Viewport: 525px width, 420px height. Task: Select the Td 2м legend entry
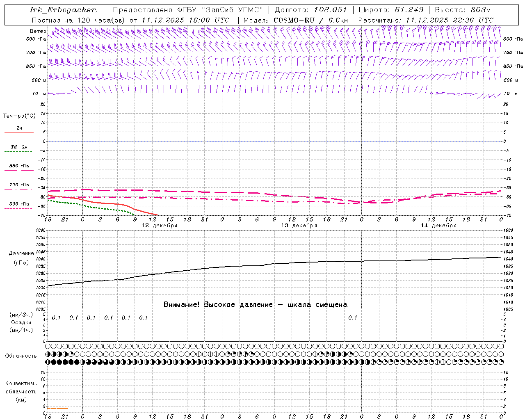click(19, 147)
